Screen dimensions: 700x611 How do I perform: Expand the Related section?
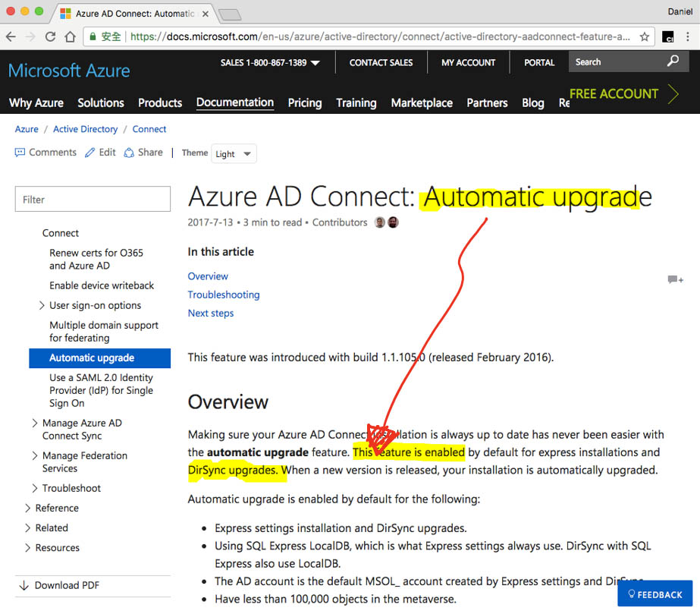[27, 528]
